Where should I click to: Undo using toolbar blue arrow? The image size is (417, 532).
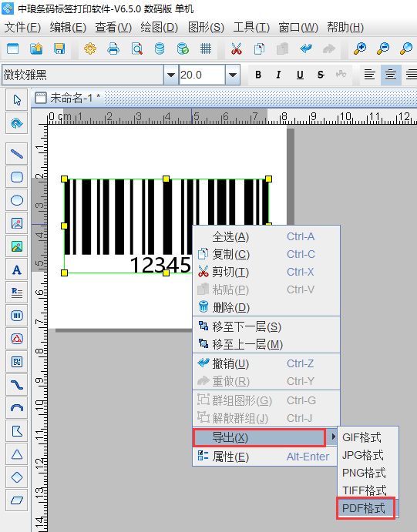(x=306, y=49)
